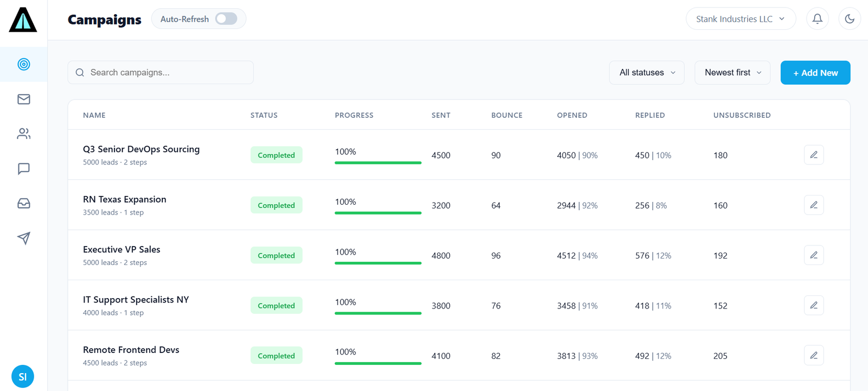This screenshot has width=868, height=391.
Task: Click the Q3 Senior DevOps Sourcing name
Action: (x=141, y=149)
